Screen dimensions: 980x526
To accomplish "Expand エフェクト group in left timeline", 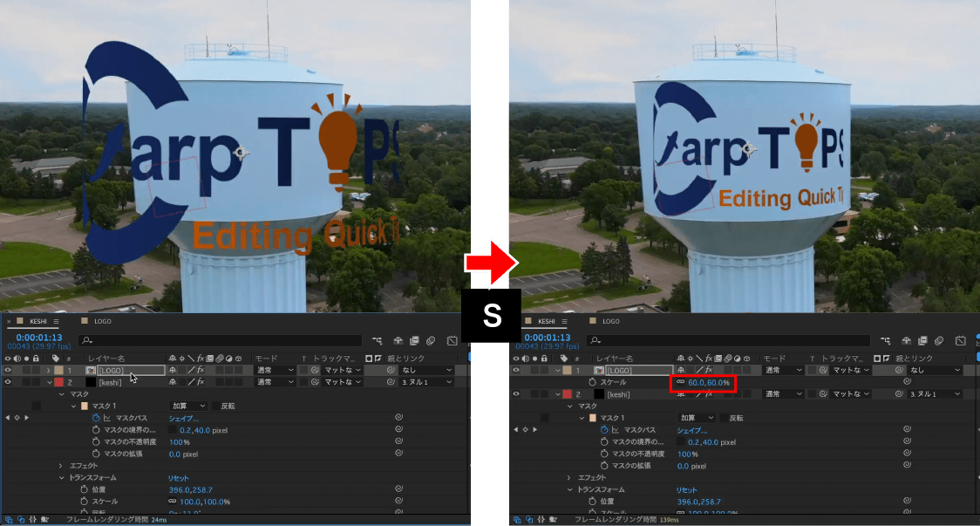I will (x=61, y=466).
